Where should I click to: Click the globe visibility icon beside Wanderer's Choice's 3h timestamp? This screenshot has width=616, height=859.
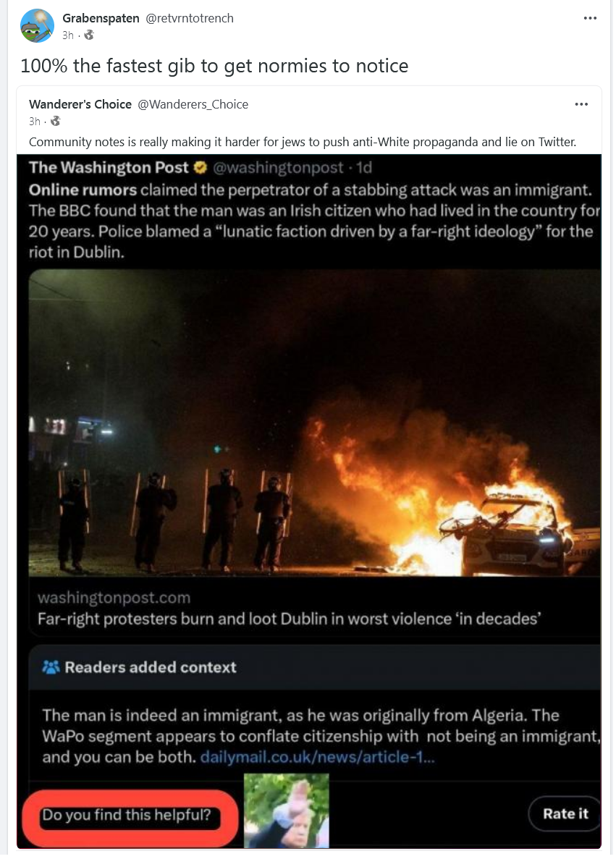tap(55, 121)
